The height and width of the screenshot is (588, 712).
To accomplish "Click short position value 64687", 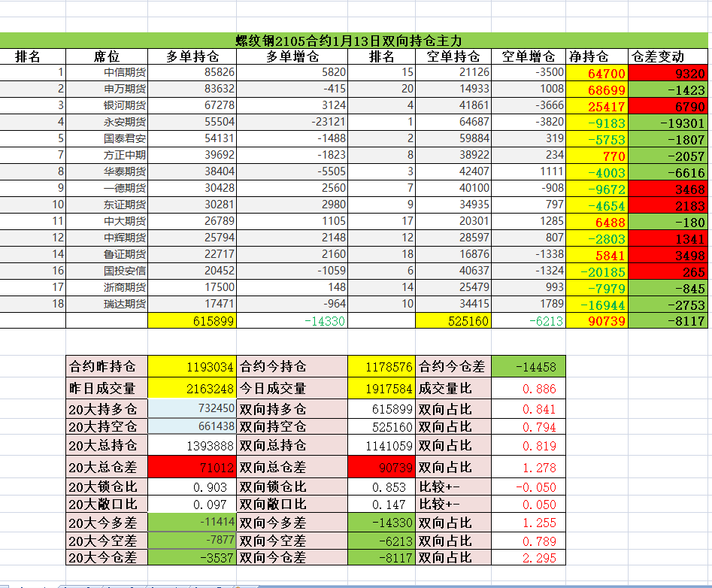I will click(x=453, y=122).
